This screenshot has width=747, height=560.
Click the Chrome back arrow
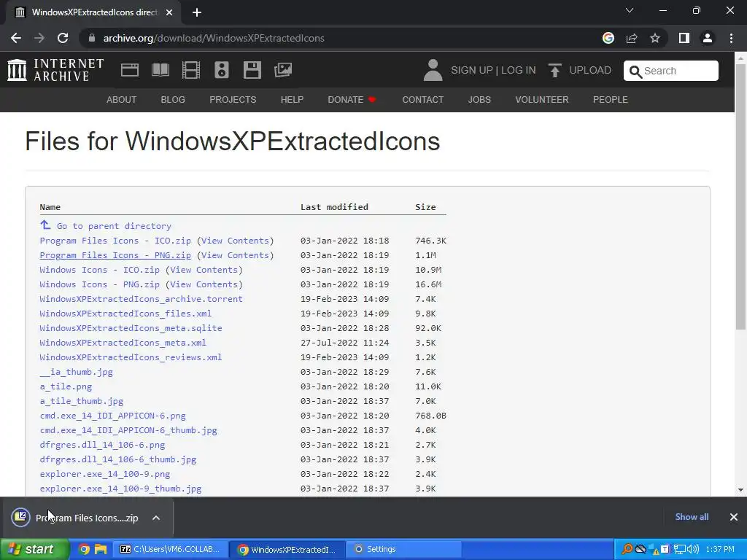tap(16, 38)
